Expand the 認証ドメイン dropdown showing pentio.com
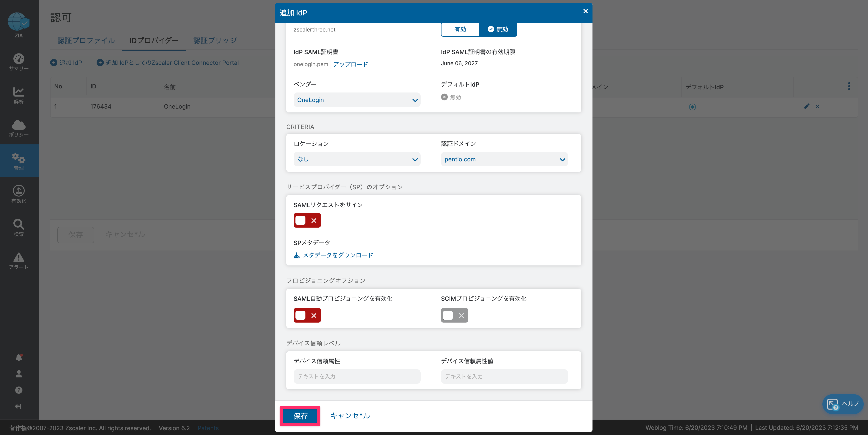 pyautogui.click(x=505, y=159)
